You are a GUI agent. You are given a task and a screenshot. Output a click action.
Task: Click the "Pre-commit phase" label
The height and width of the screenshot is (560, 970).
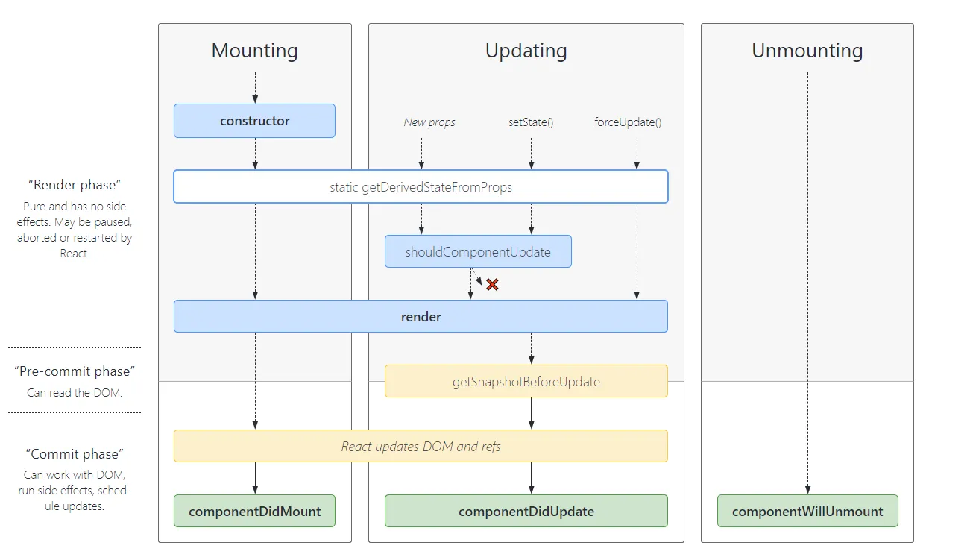(x=75, y=371)
